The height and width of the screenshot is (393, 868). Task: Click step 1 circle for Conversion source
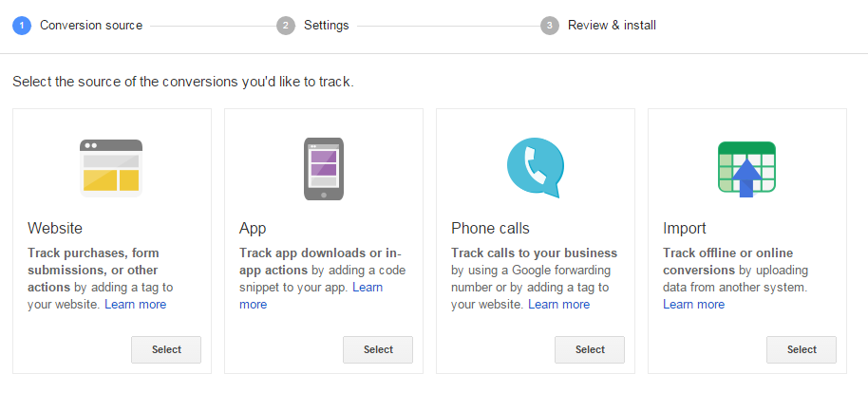click(x=22, y=26)
